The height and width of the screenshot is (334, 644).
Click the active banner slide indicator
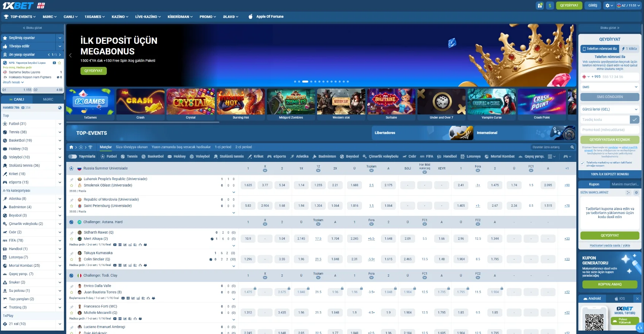[305, 82]
